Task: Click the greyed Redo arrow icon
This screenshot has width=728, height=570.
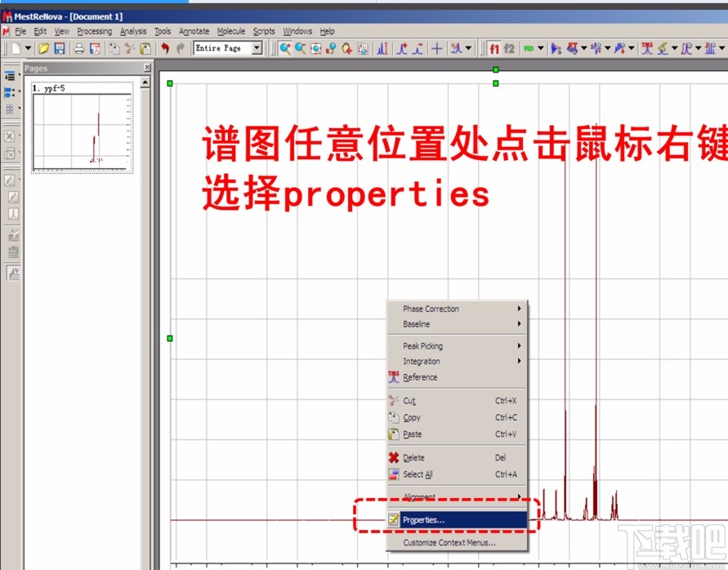Action: 181,48
